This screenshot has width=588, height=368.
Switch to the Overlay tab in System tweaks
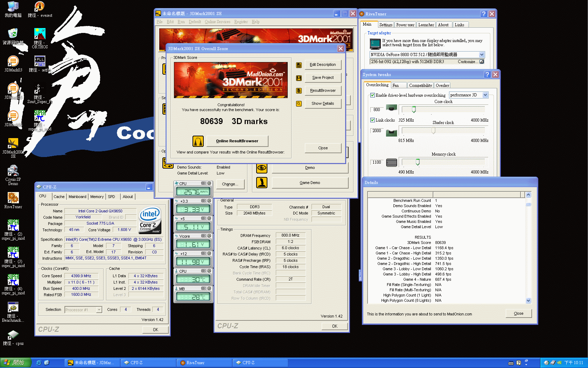[442, 86]
